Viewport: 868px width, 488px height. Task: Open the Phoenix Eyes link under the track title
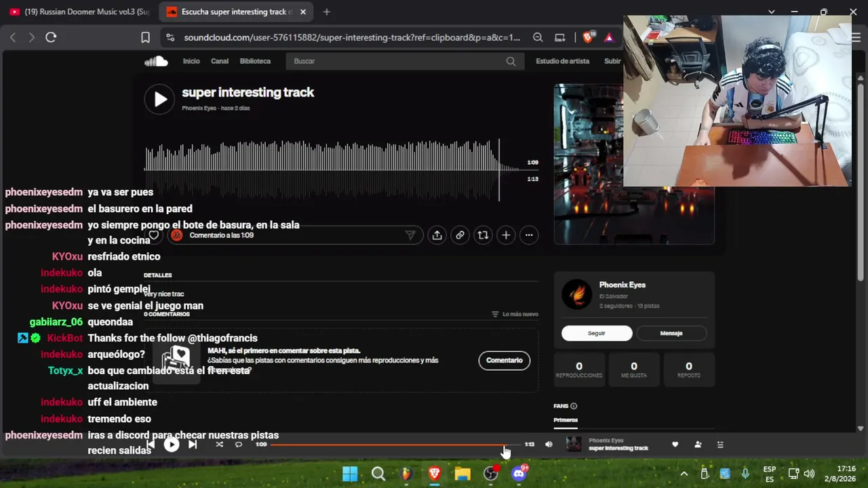199,108
